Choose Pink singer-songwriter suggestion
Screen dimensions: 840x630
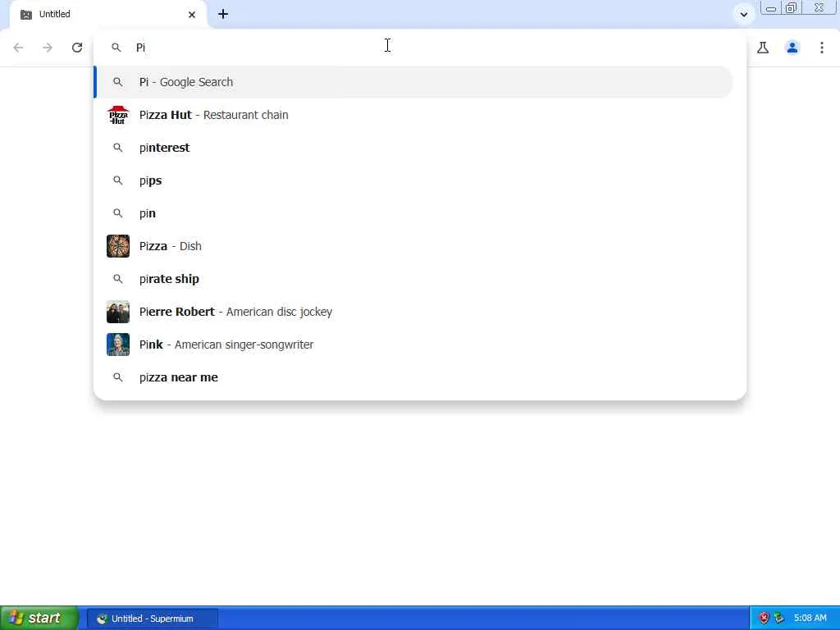[413, 345]
